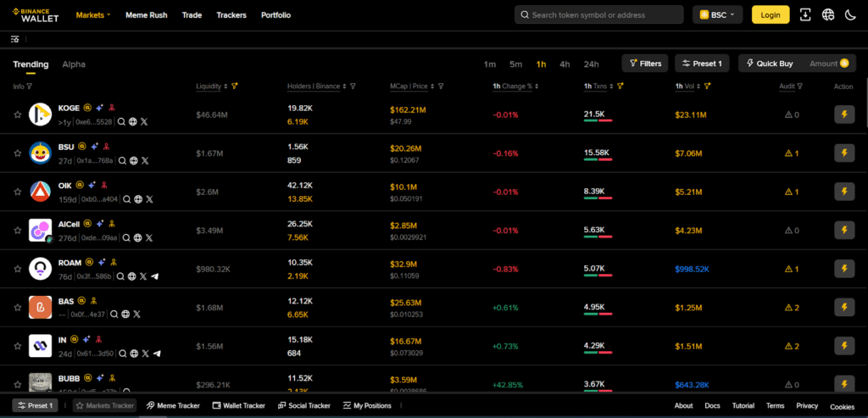Open the Telegram icon for ROAM
This screenshot has height=418, width=868.
point(154,276)
